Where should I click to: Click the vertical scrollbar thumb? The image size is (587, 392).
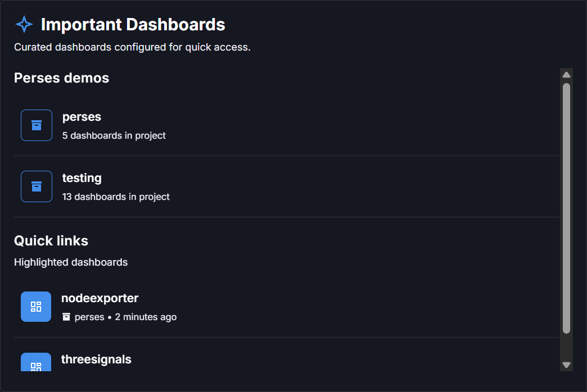pyautogui.click(x=566, y=208)
